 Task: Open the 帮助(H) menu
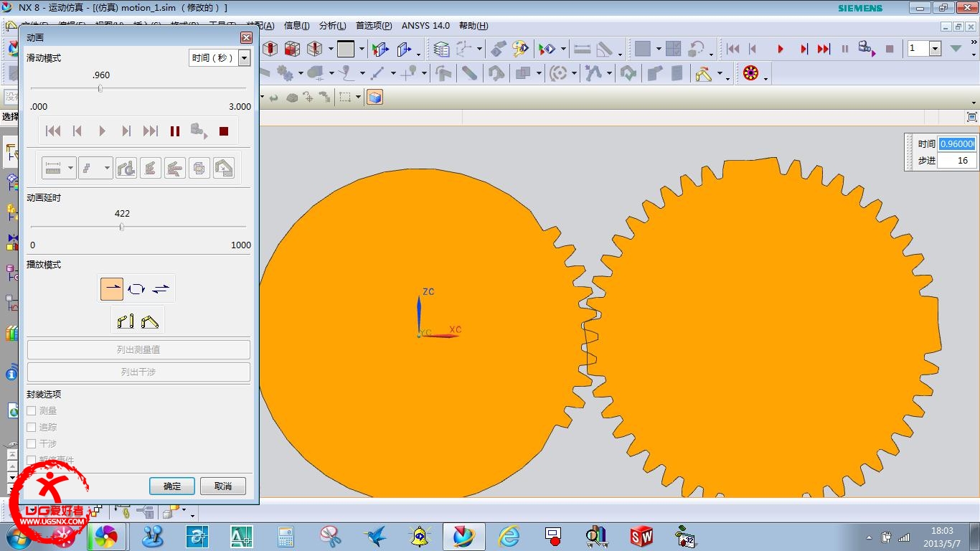473,26
